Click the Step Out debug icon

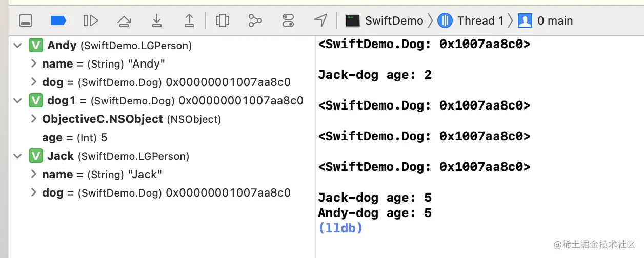click(189, 20)
